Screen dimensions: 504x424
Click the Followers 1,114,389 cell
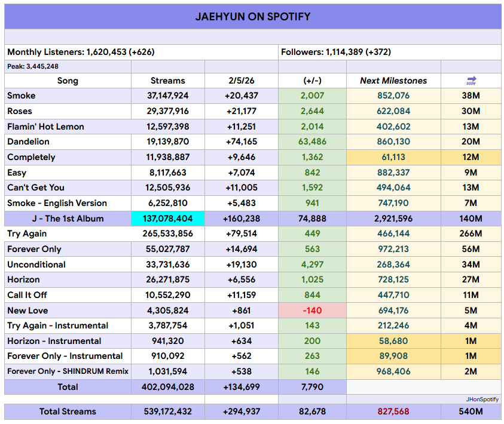pyautogui.click(x=390, y=52)
